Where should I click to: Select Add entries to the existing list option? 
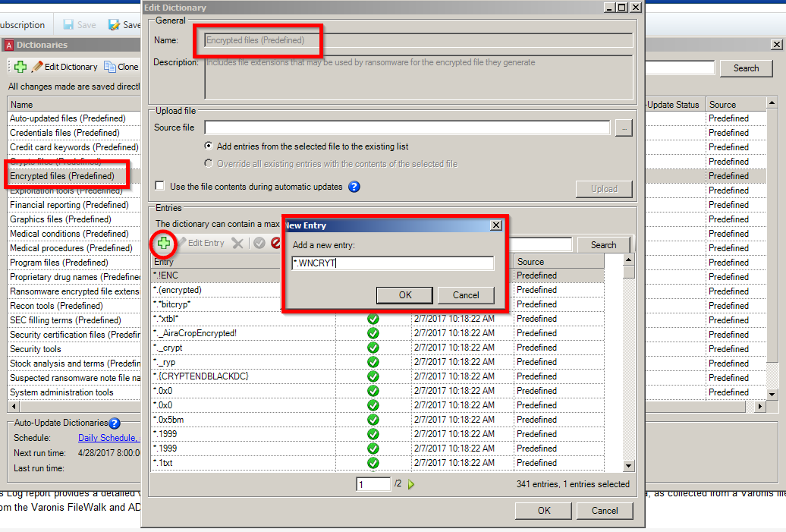209,146
